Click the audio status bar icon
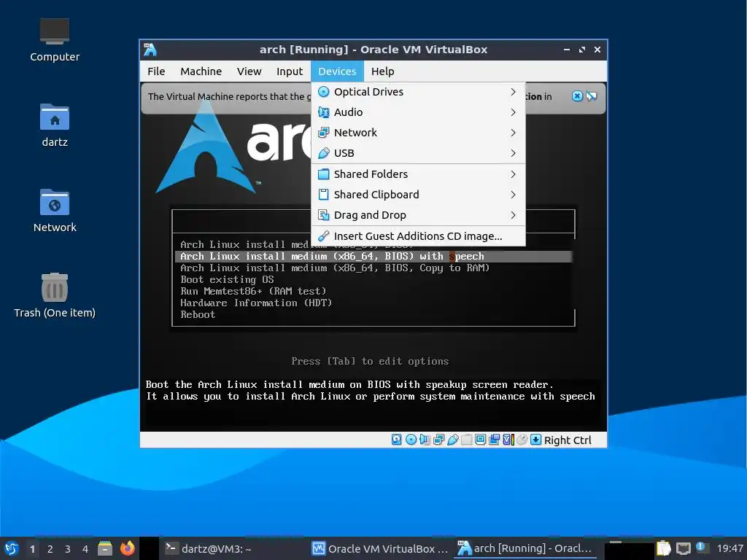This screenshot has width=747, height=560. click(x=425, y=440)
